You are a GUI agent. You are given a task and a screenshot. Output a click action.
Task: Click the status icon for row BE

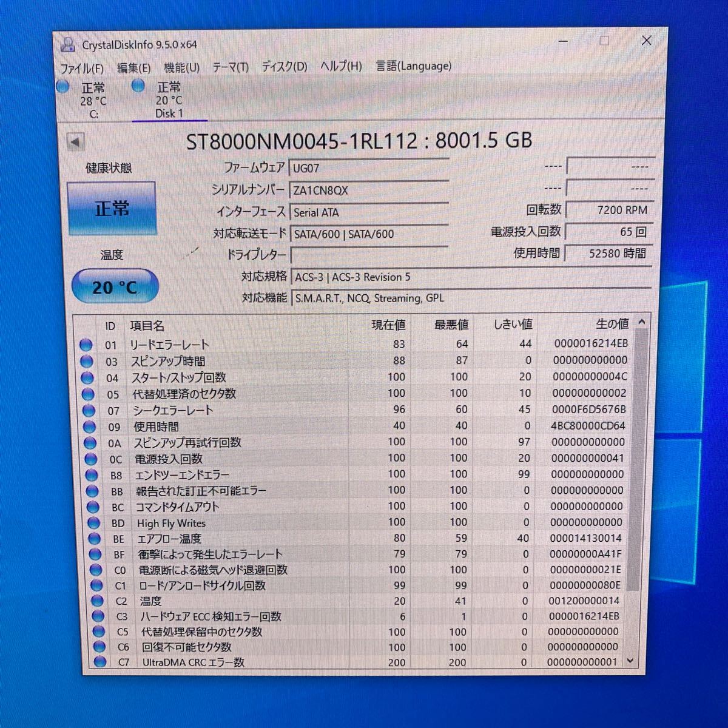click(x=94, y=538)
